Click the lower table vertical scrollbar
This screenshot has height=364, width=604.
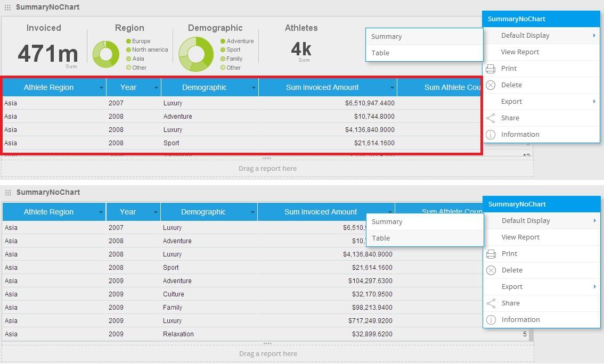tap(531, 335)
